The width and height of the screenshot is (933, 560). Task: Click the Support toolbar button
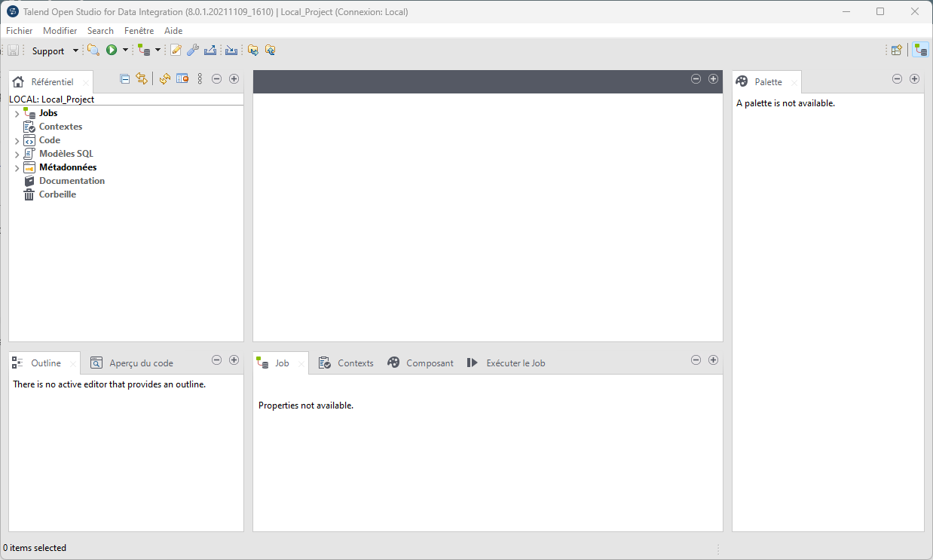pyautogui.click(x=48, y=51)
